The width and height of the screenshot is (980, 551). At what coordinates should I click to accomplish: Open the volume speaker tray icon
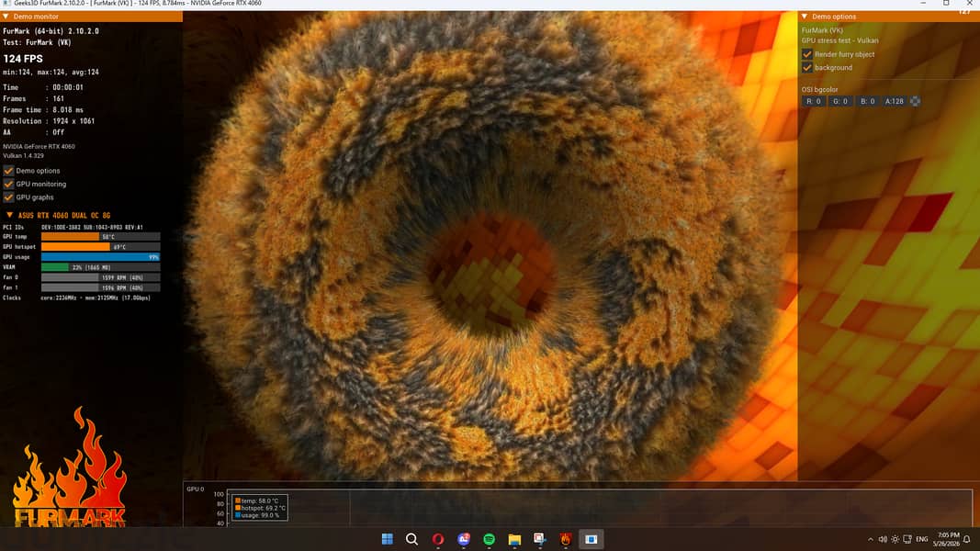click(x=883, y=539)
